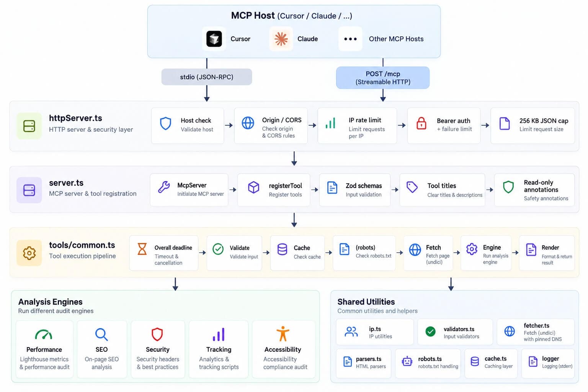Viewport: 588px width, 392px height.
Task: Click the validators.ts green check icon
Action: pyautogui.click(x=430, y=332)
